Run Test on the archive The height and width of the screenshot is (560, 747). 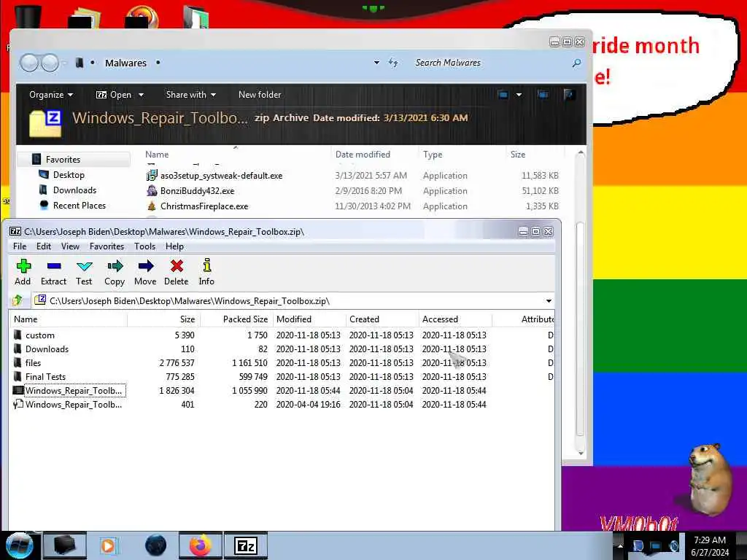pos(84,273)
